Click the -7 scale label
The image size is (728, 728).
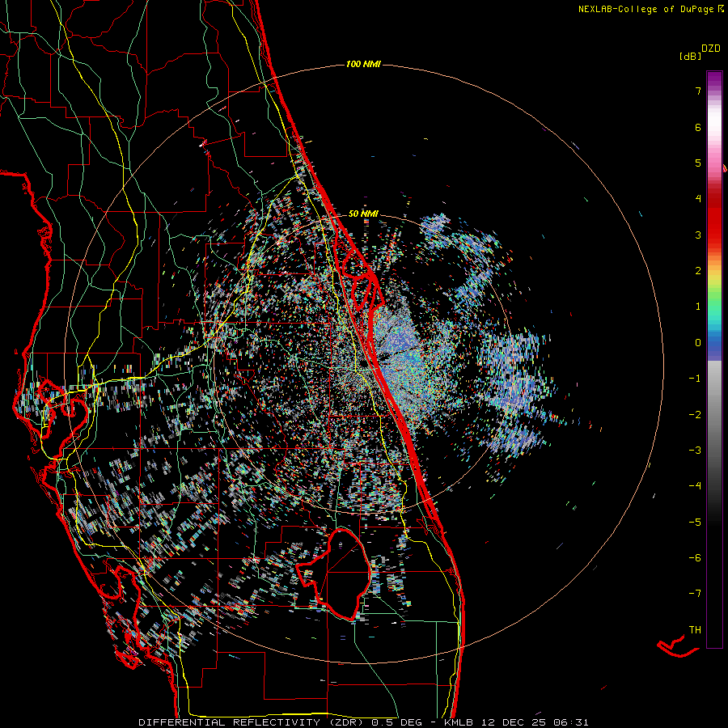click(695, 594)
